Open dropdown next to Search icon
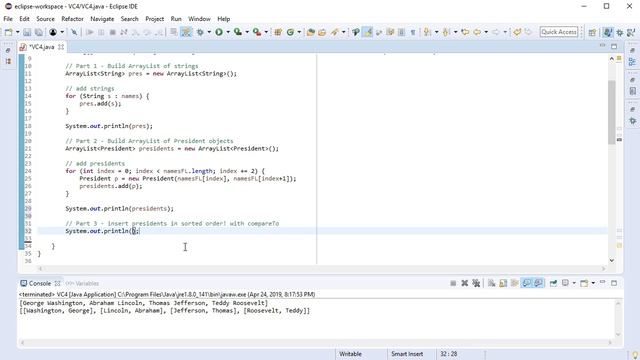 tap(344, 32)
